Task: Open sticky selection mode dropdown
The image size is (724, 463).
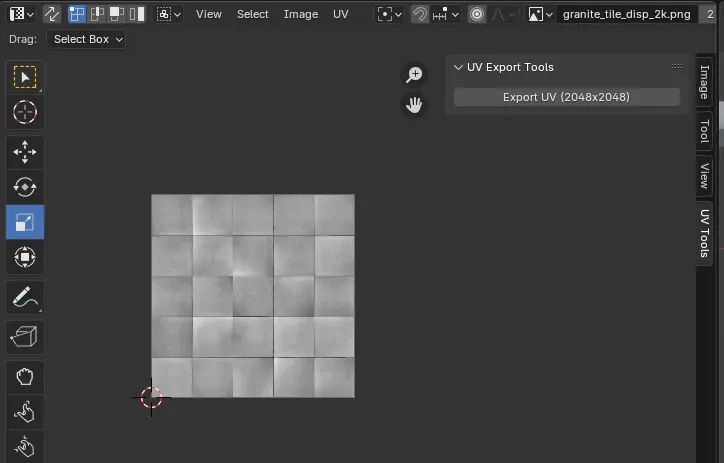Action: [x=169, y=14]
